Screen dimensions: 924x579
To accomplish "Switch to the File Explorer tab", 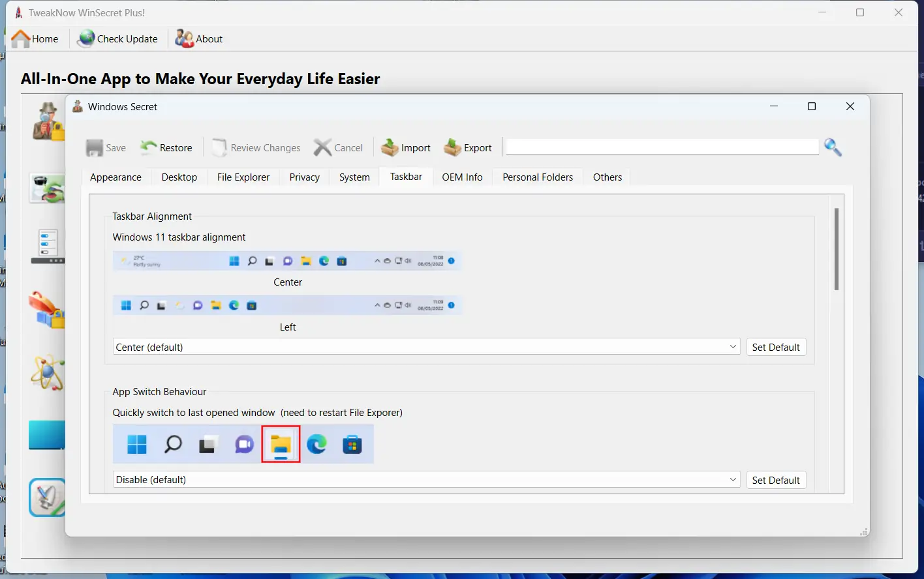I will pos(243,177).
